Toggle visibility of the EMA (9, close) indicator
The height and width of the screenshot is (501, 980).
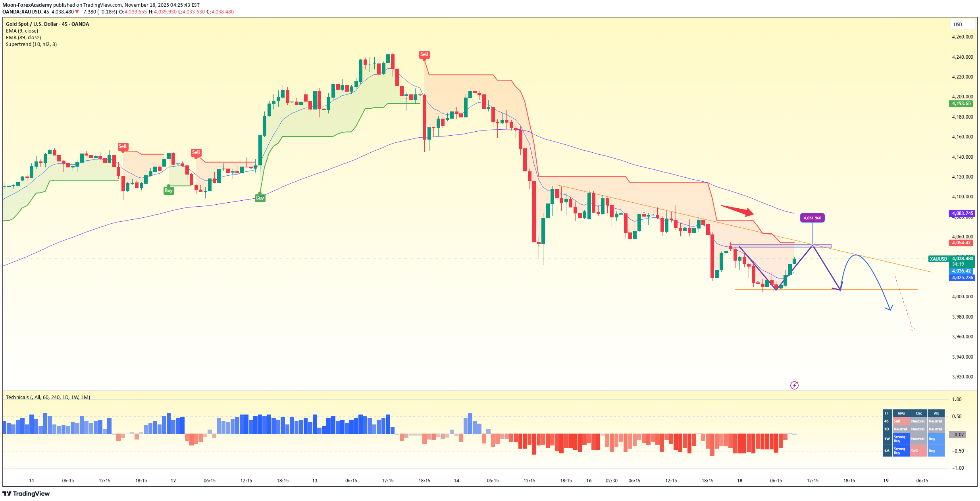[x=23, y=30]
